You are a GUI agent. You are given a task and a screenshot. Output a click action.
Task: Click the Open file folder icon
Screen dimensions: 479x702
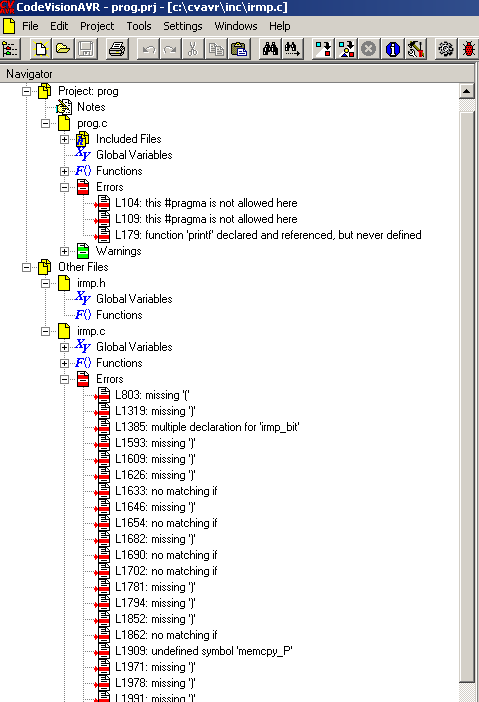63,49
